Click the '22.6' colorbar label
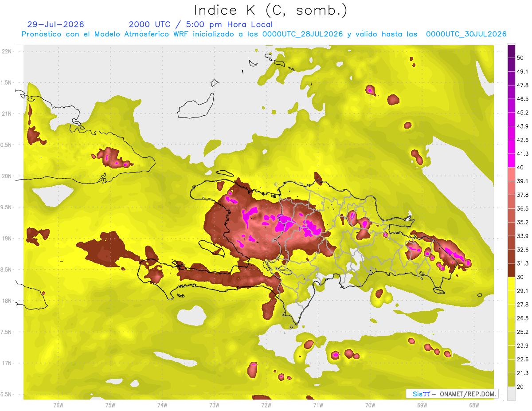The width and height of the screenshot is (532, 411). click(523, 359)
